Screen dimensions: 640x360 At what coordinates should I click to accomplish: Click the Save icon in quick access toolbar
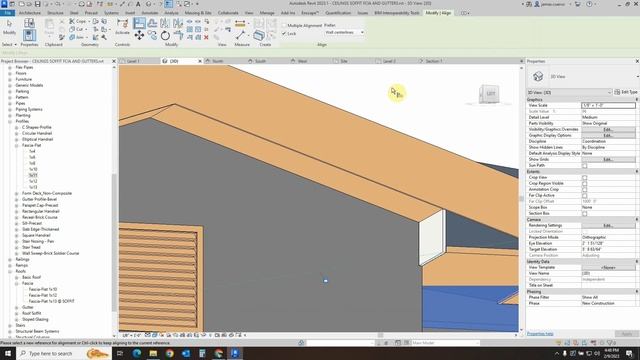click(x=38, y=4)
